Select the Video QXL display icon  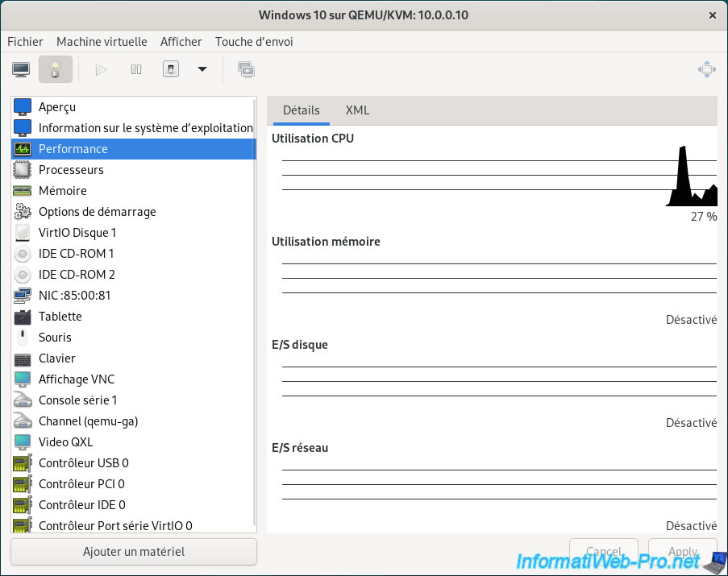coord(23,442)
